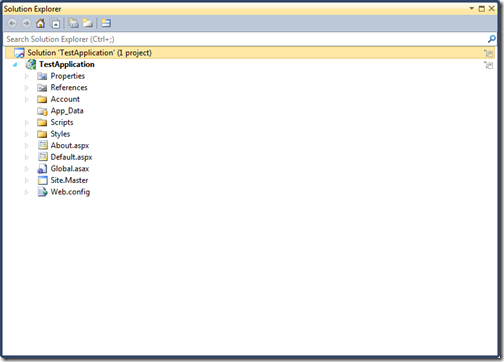Select the App_Data folder label
504x362 pixels.
click(x=67, y=111)
